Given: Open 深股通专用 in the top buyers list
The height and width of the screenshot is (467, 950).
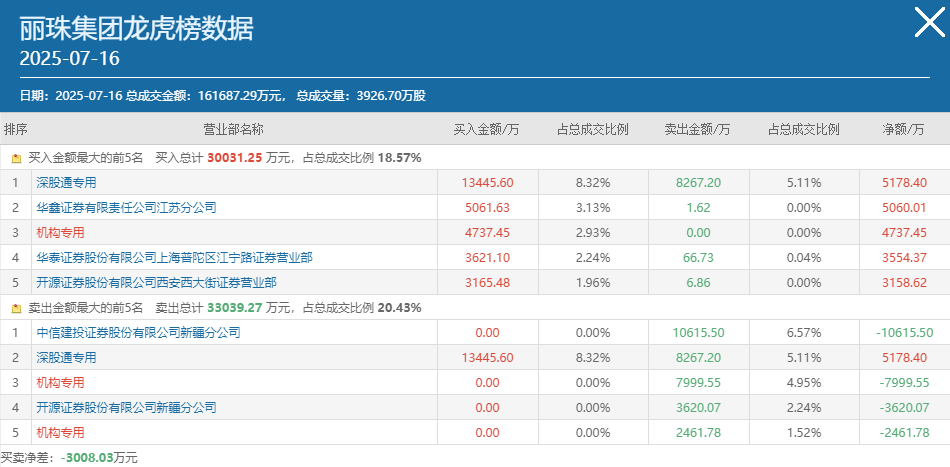Looking at the screenshot, I should (66, 183).
